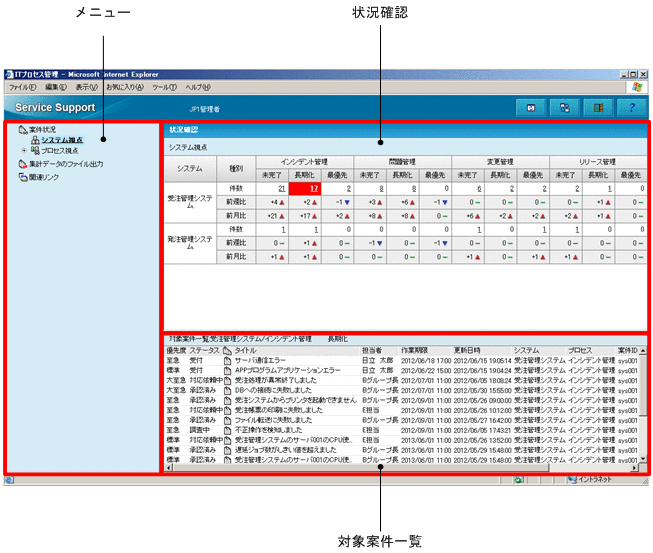The height and width of the screenshot is (553, 653).
Task: Click the ステータス column header
Action: (204, 351)
